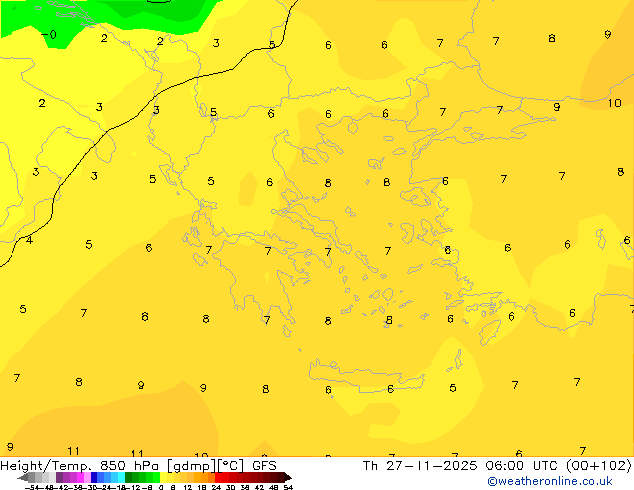Select the time '06:00'
Viewport: 634px width, 490px height.
(505, 466)
